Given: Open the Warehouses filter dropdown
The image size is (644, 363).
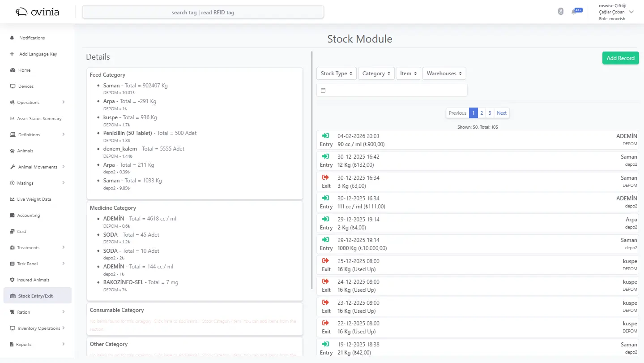Looking at the screenshot, I should click(444, 73).
